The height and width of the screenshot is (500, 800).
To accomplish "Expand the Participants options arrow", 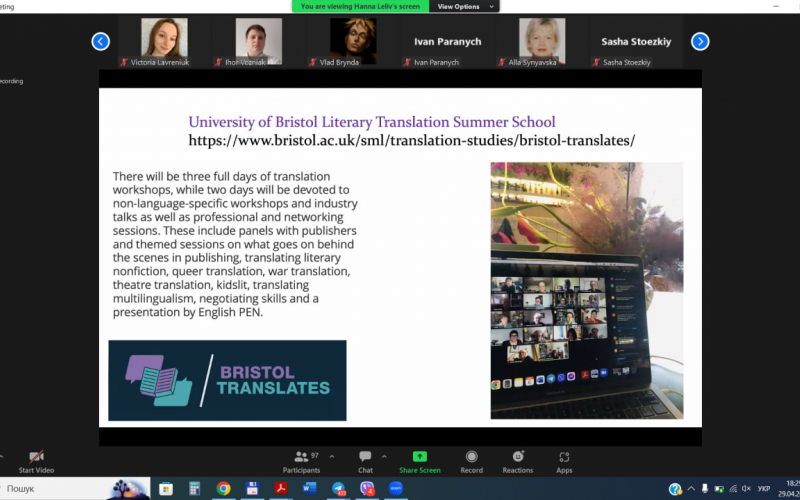I will 332,457.
